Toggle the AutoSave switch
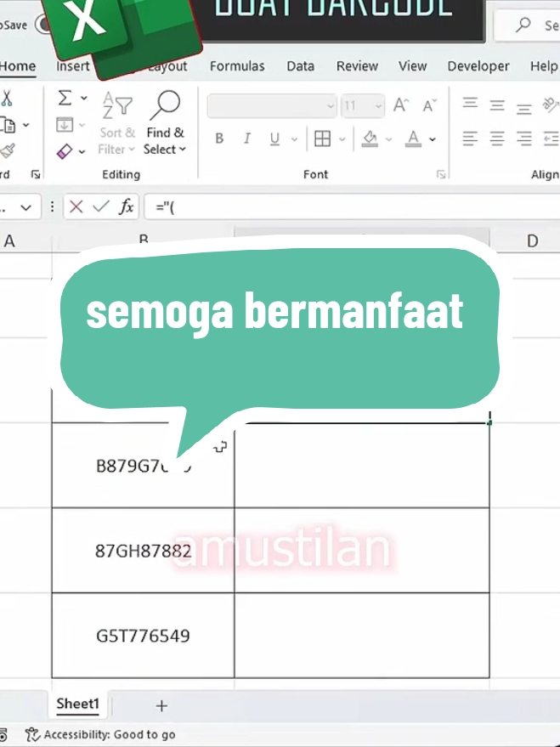The height and width of the screenshot is (747, 560). 42,25
